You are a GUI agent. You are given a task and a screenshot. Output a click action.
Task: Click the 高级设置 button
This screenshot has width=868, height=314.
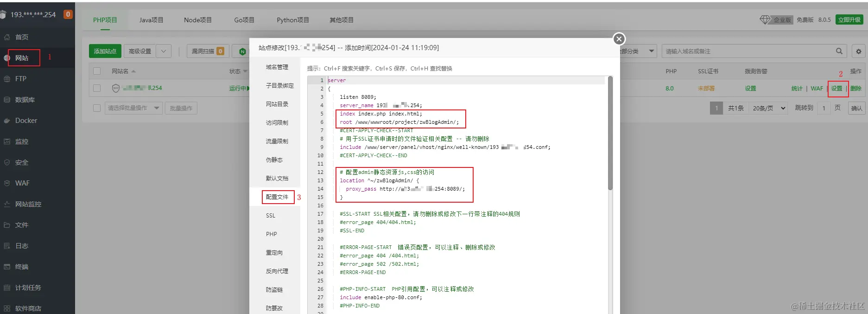[140, 51]
